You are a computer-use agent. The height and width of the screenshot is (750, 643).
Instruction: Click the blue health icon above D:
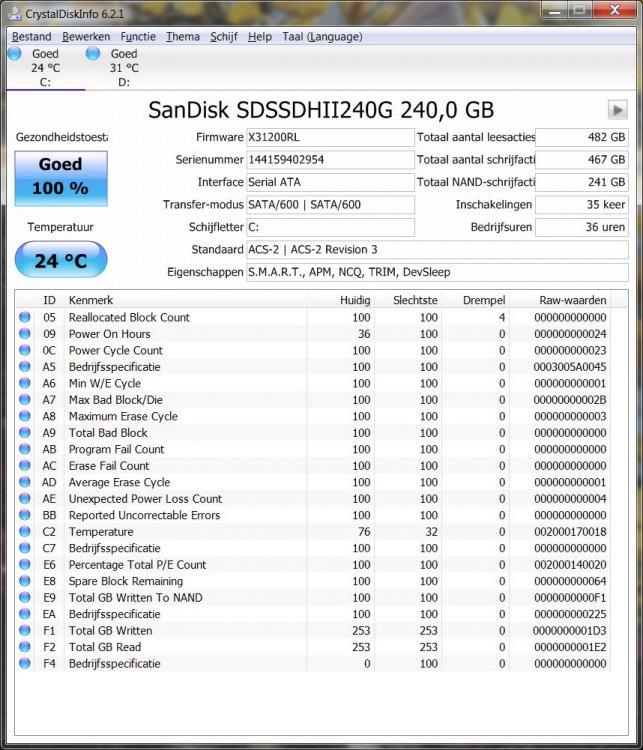(93, 53)
